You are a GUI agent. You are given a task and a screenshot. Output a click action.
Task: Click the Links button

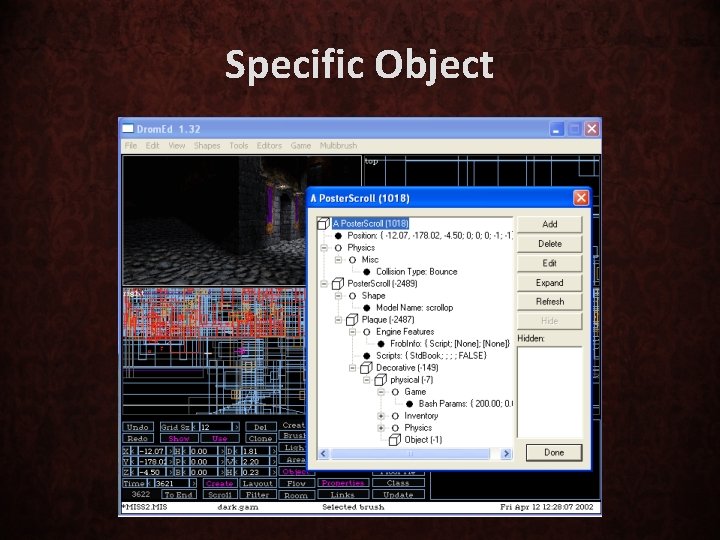[x=343, y=495]
